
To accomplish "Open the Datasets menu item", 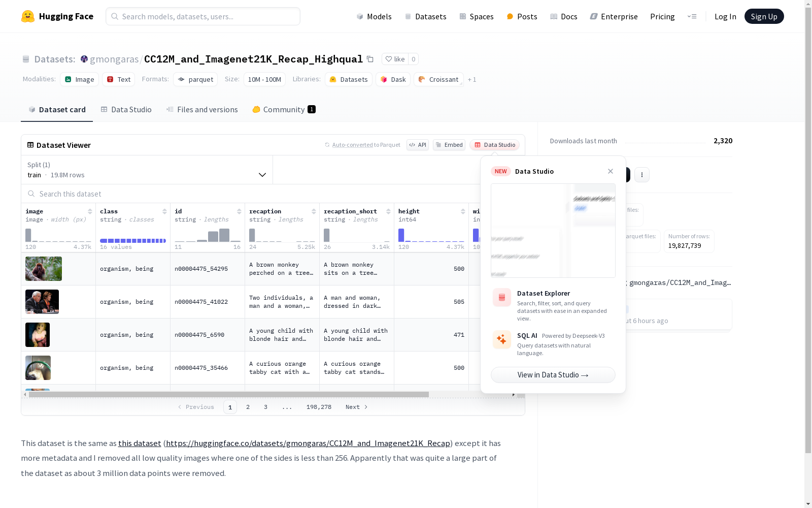I will tap(425, 16).
